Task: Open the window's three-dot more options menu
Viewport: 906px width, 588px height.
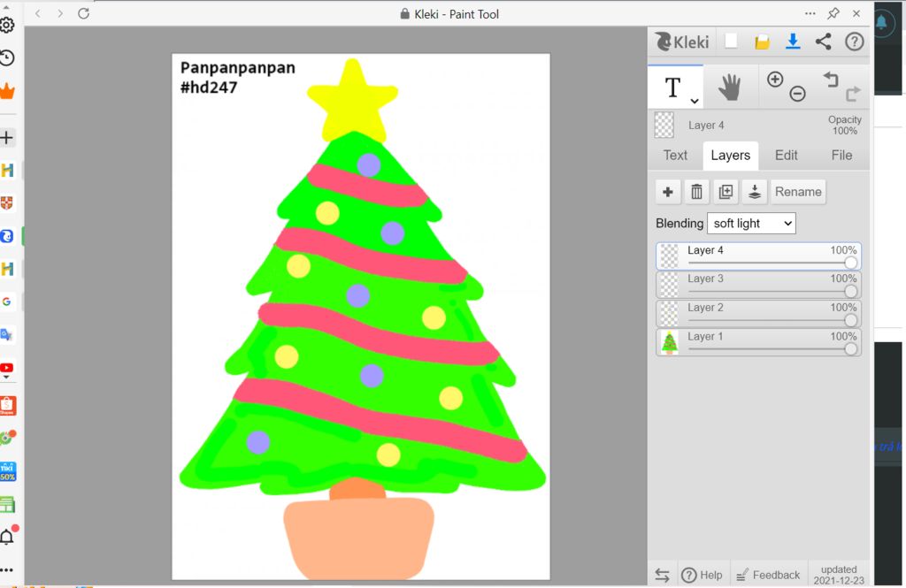Action: [810, 13]
